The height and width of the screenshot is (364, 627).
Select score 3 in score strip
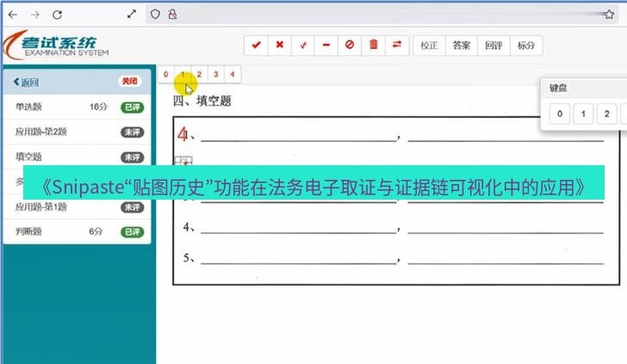216,74
